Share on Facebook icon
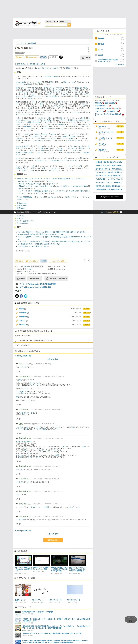The height and width of the screenshot is (644, 138). 21,296
